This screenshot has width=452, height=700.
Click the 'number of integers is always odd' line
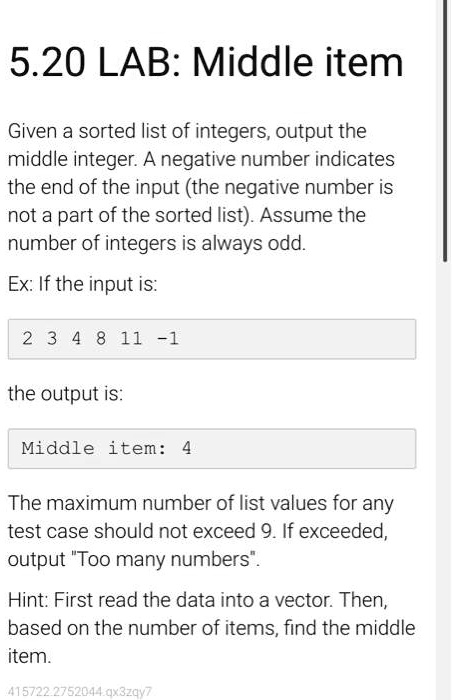[x=157, y=243]
